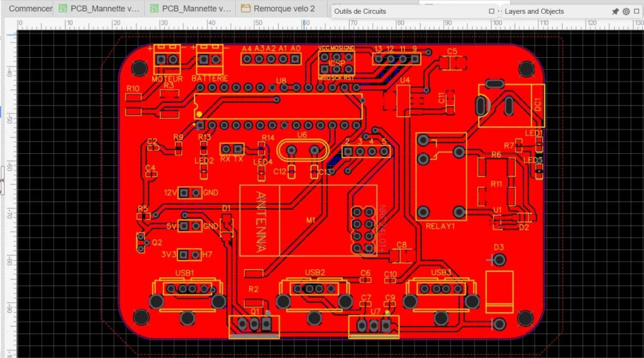Viewport: 644px width, 358px height.
Task: Select the R11 resistor label
Action: pos(496,184)
